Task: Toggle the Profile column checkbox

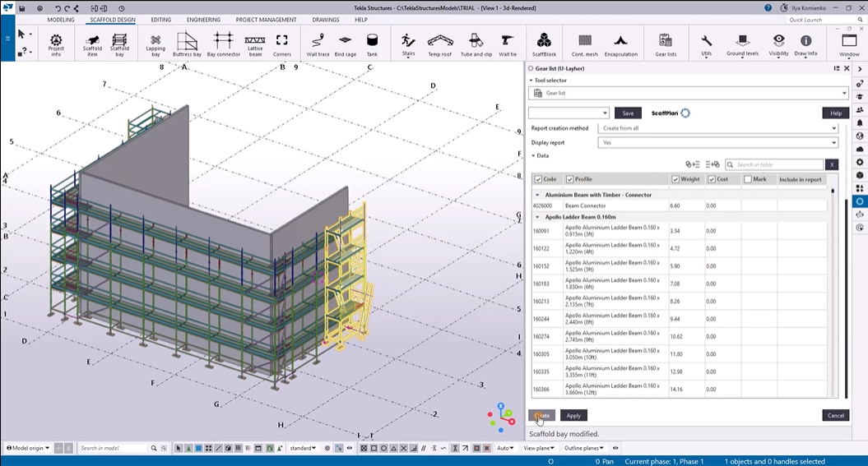Action: (x=569, y=180)
